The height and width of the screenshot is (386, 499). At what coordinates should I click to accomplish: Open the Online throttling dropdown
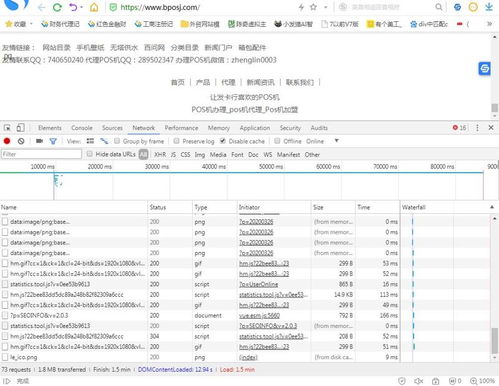321,141
